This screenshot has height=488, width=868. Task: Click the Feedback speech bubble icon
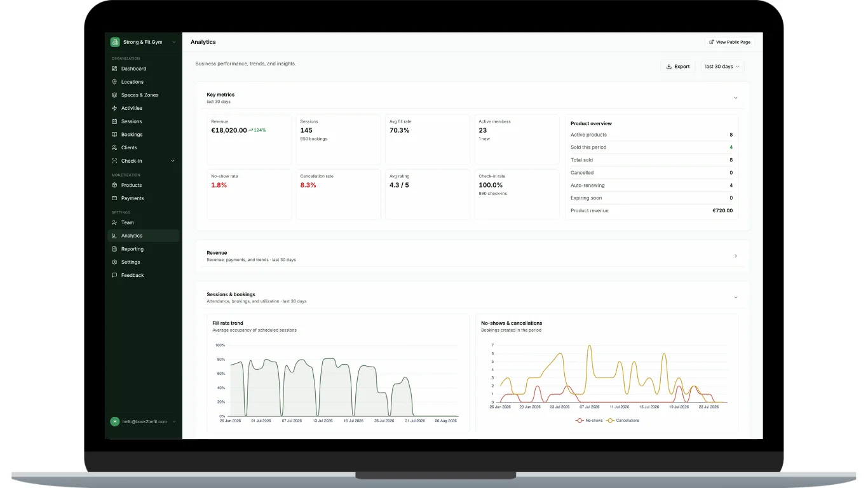point(114,275)
